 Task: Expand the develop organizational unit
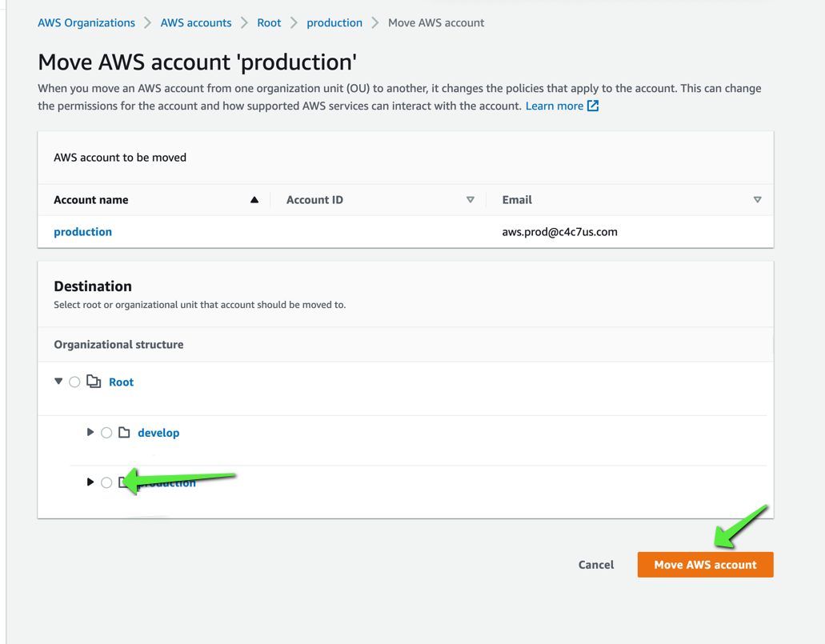pos(90,432)
